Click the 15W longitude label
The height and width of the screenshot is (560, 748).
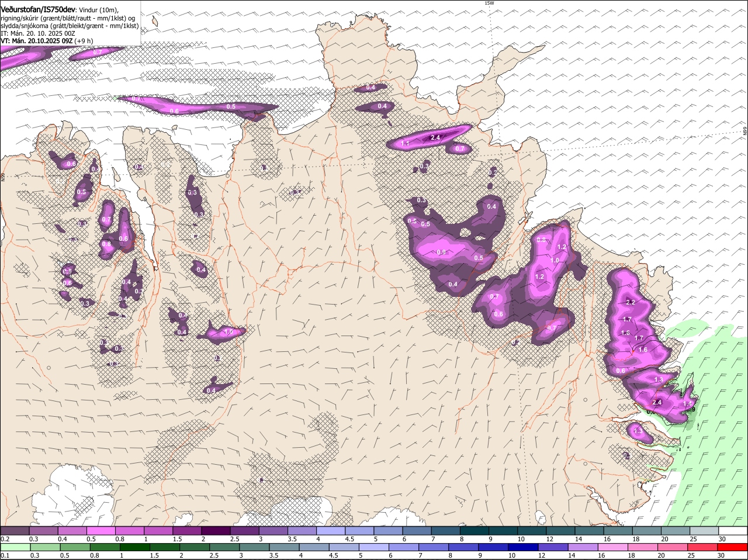(x=489, y=3)
